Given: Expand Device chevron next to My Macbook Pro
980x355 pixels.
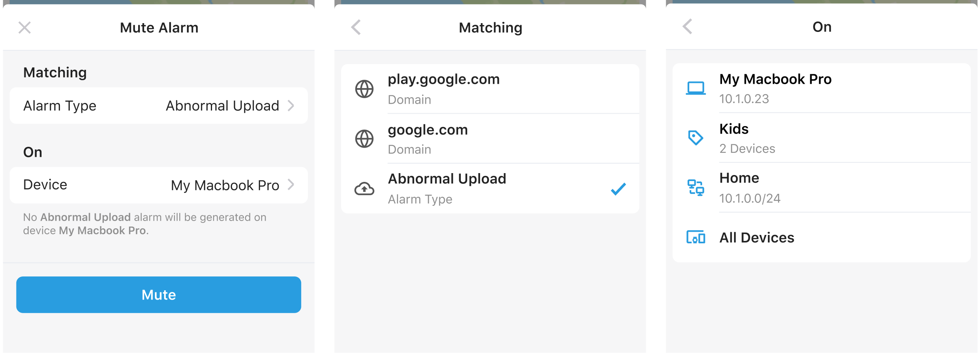Looking at the screenshot, I should pyautogui.click(x=291, y=185).
